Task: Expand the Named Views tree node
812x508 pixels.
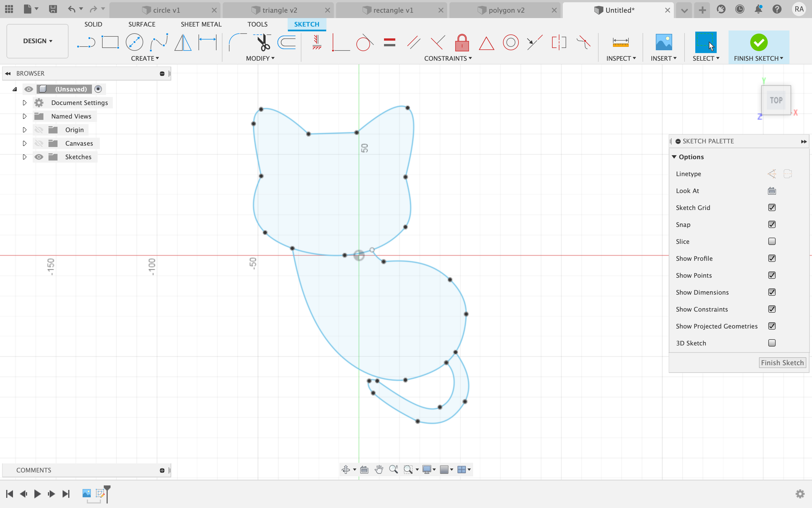Action: 24,116
